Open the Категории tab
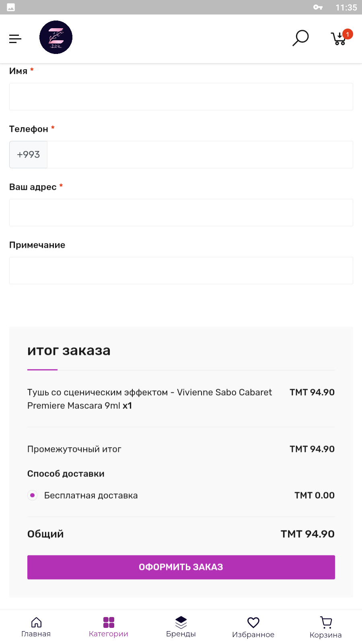This screenshot has width=362, height=644. tap(109, 627)
